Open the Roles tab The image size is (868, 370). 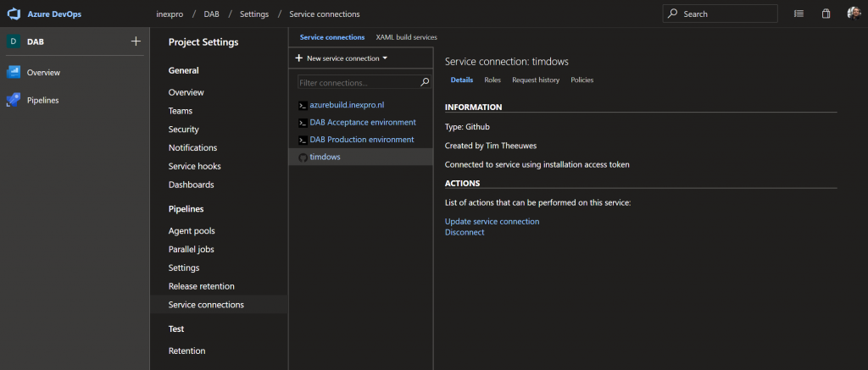[x=492, y=80]
